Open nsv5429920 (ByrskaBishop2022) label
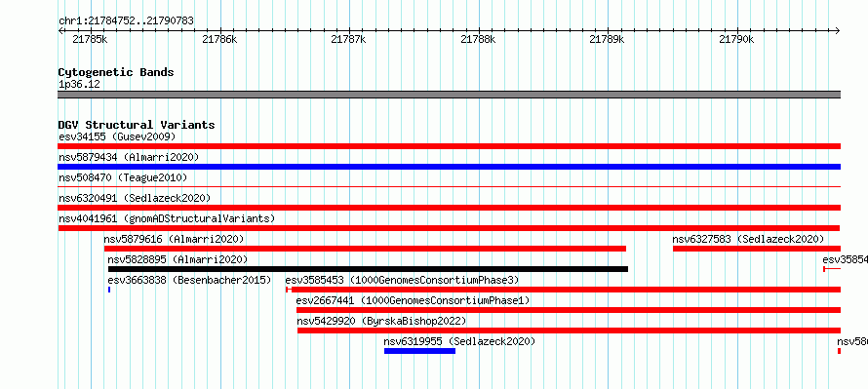The height and width of the screenshot is (389, 868). (x=381, y=321)
